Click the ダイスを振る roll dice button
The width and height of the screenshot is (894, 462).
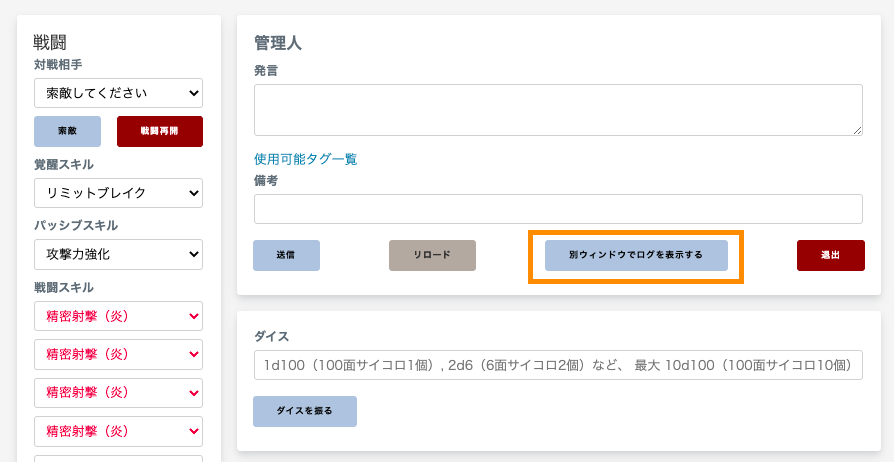305,411
